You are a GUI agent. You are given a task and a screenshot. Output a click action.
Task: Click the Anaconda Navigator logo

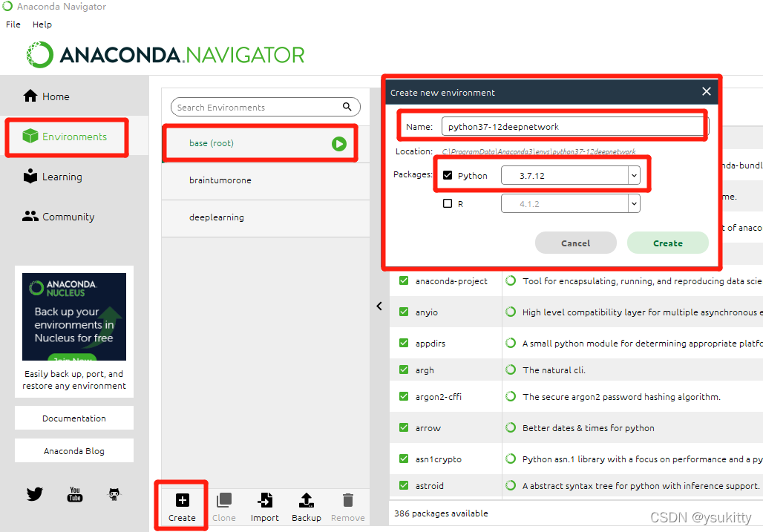pyautogui.click(x=166, y=54)
